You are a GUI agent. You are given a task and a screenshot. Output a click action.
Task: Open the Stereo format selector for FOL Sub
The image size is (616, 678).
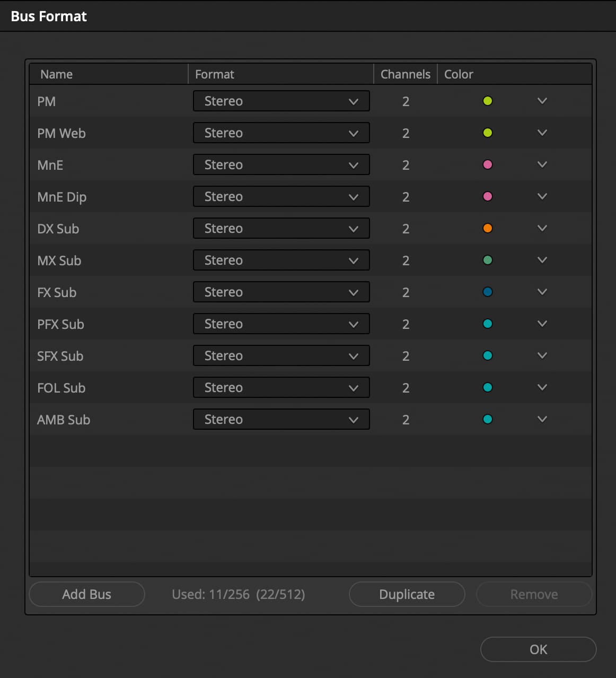[x=281, y=387]
